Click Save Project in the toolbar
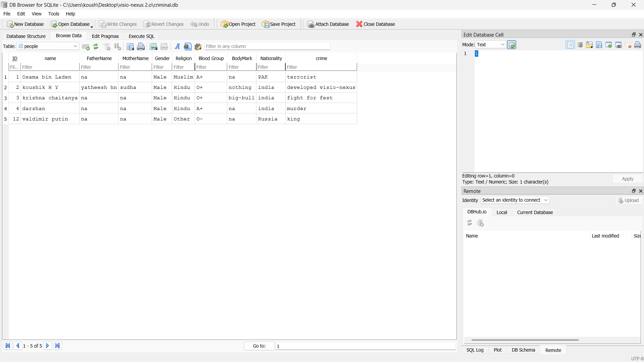Screen dimensions: 644x362 click(279, 24)
